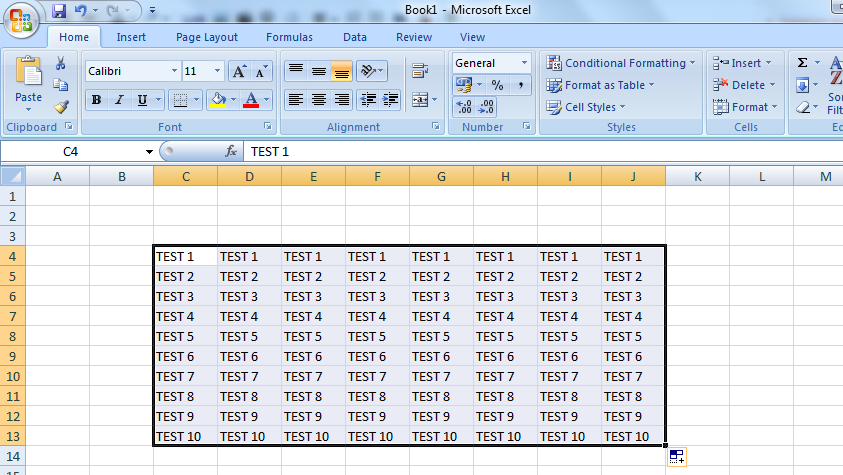Open the font size 11 dropdown

(217, 71)
